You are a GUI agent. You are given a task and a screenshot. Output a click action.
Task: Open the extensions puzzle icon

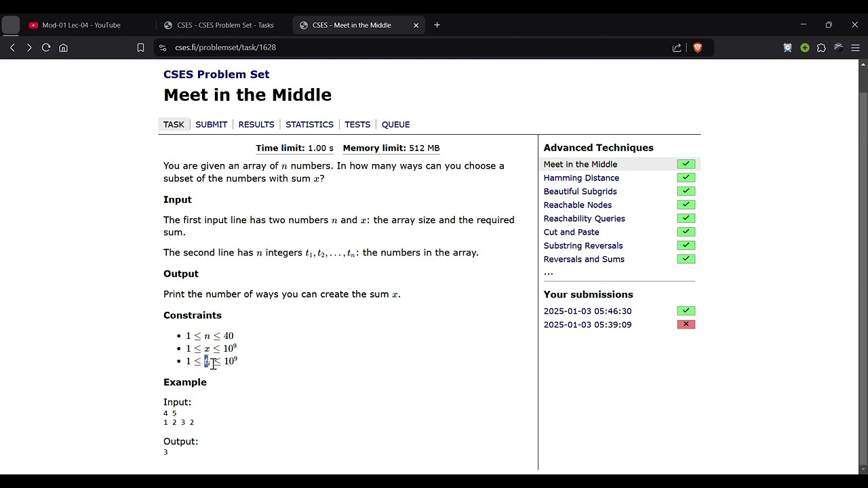pyautogui.click(x=821, y=47)
